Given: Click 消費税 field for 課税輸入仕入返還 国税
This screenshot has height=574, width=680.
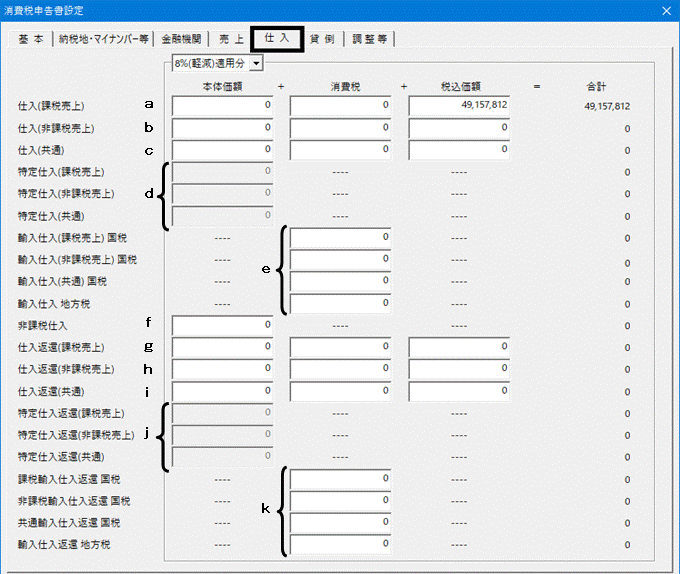Looking at the screenshot, I should [x=340, y=479].
